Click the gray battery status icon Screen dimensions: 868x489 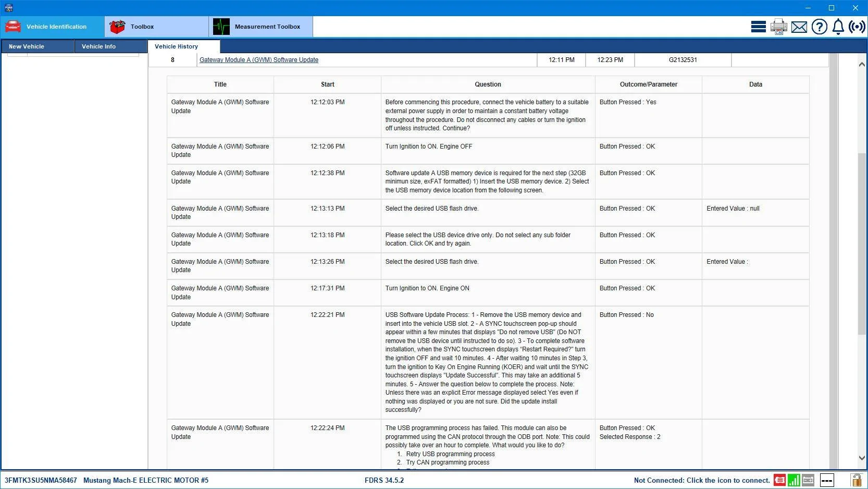click(808, 480)
